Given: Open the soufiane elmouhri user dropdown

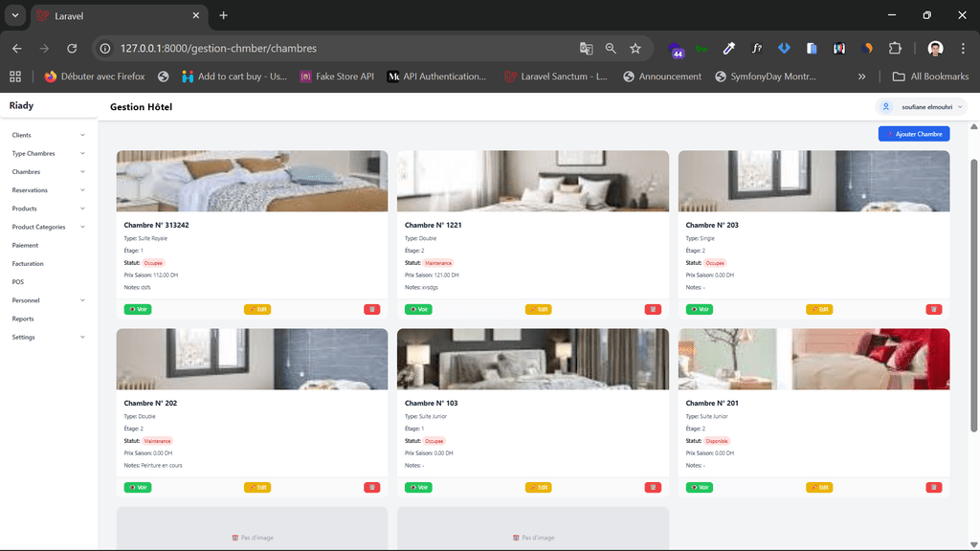Looking at the screenshot, I should [922, 107].
